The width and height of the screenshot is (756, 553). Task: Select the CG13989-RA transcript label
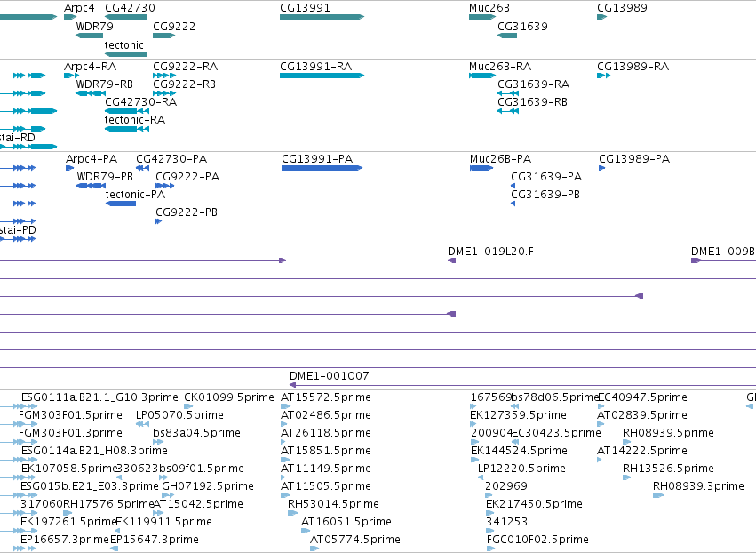point(633,66)
